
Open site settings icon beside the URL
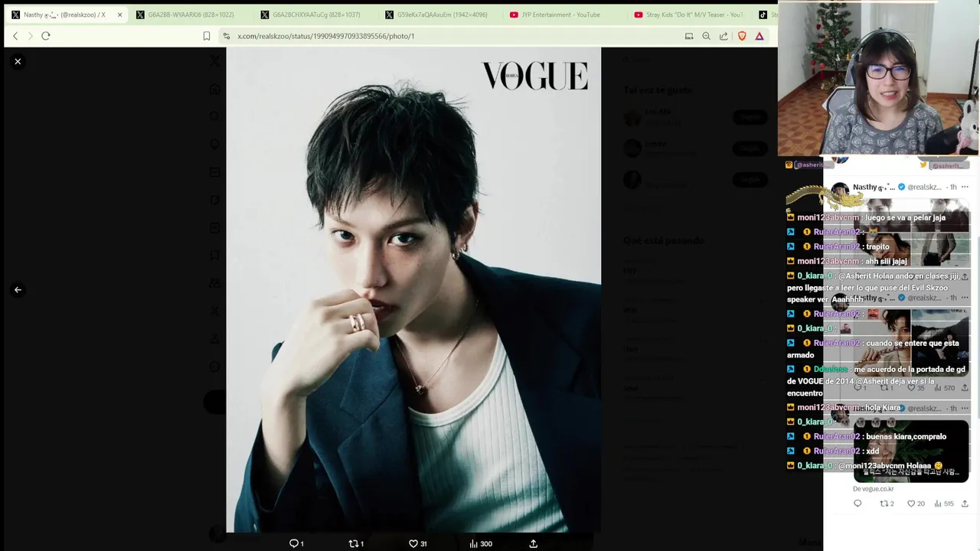[x=226, y=36]
